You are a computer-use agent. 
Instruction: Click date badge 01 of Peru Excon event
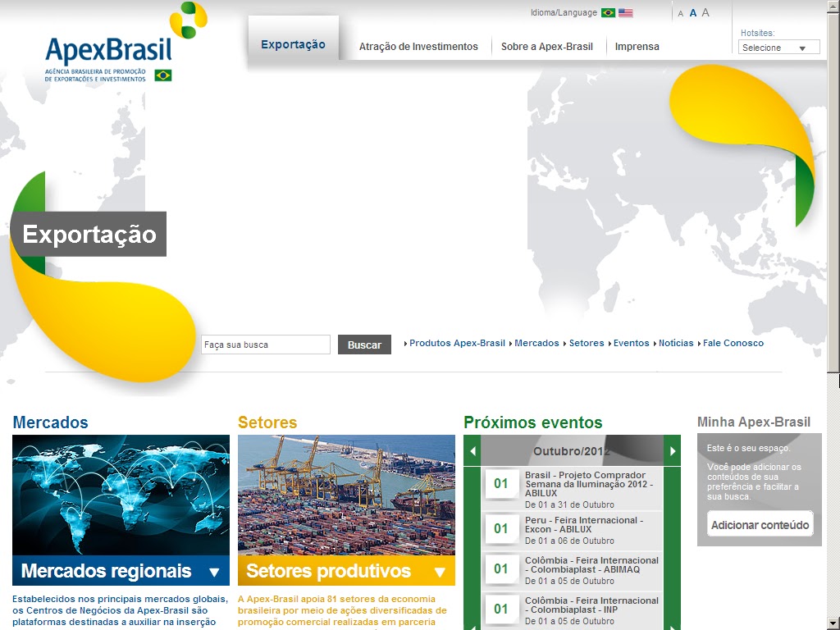501,529
